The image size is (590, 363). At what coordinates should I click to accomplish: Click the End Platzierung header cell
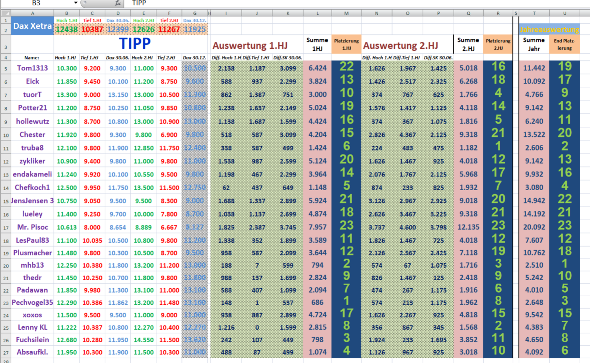[564, 44]
